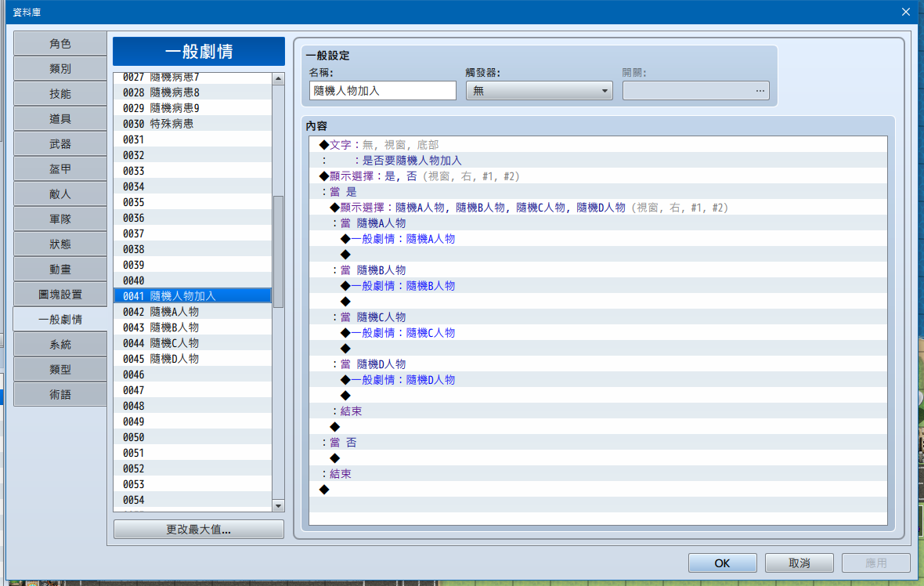Select the 一般劇情:隨機C人物 command
The width and height of the screenshot is (924, 586).
click(x=598, y=332)
